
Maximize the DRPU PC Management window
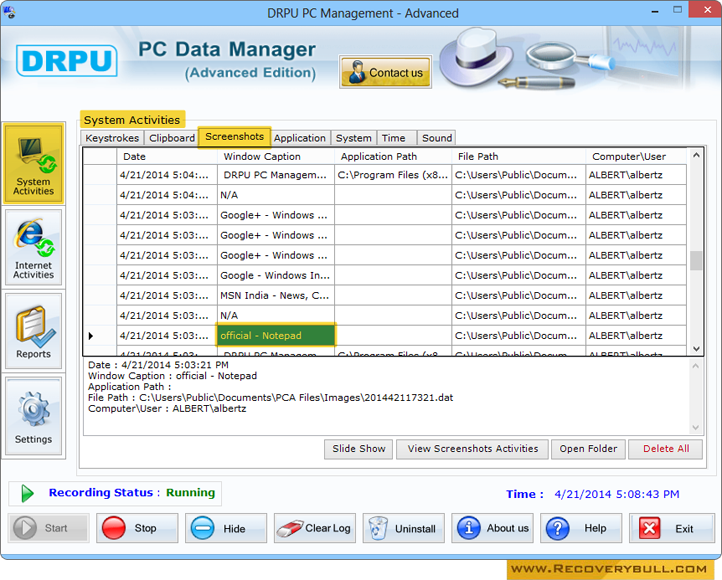(x=677, y=10)
